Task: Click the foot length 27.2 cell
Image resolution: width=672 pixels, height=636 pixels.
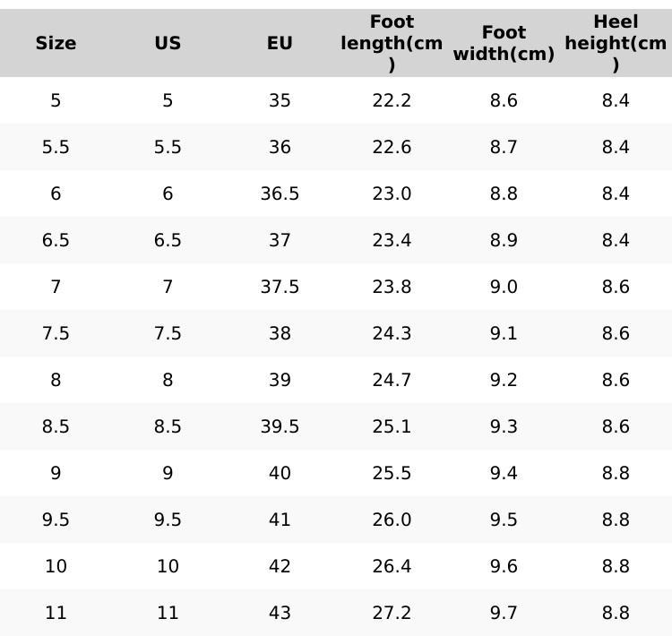Action: coord(392,613)
